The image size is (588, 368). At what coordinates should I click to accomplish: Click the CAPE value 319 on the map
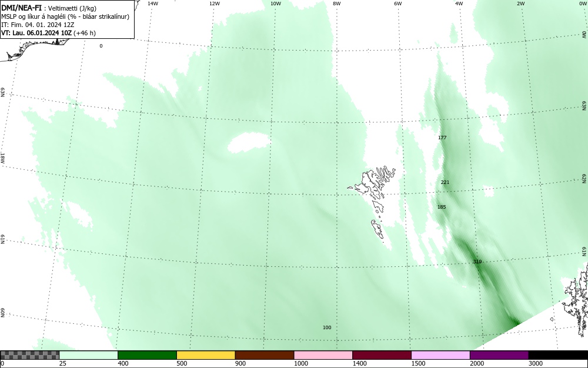pyautogui.click(x=477, y=262)
